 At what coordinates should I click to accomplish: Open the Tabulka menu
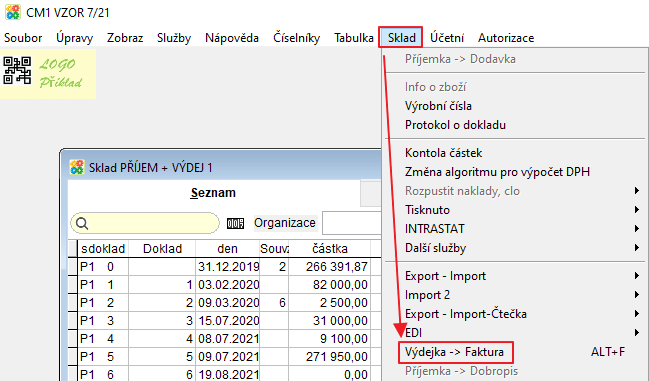click(354, 38)
